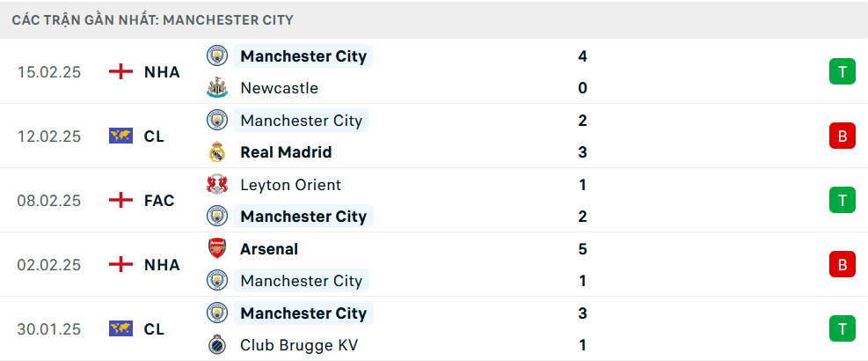Click the Real Madrid club crest
The image size is (868, 361).
tap(216, 152)
